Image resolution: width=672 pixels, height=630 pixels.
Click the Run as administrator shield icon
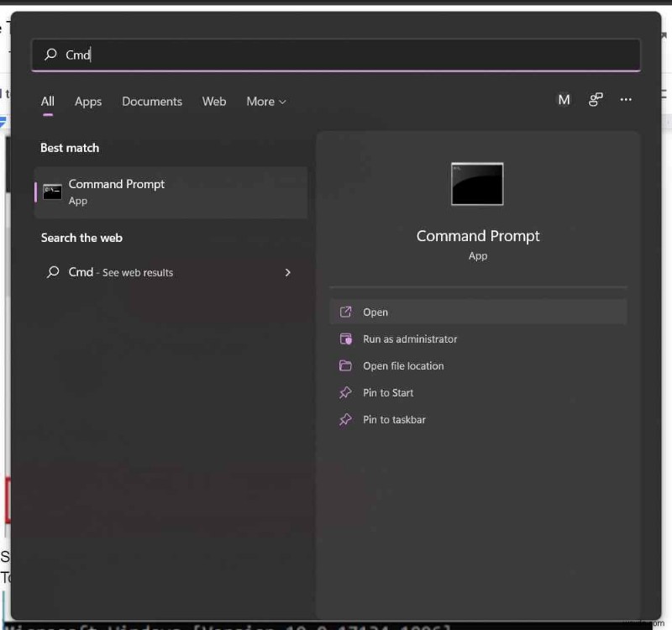click(345, 339)
